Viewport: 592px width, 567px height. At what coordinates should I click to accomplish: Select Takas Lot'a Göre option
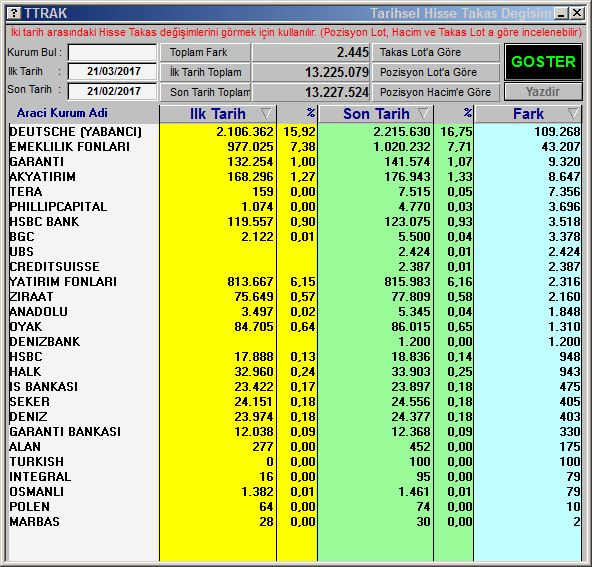[436, 52]
